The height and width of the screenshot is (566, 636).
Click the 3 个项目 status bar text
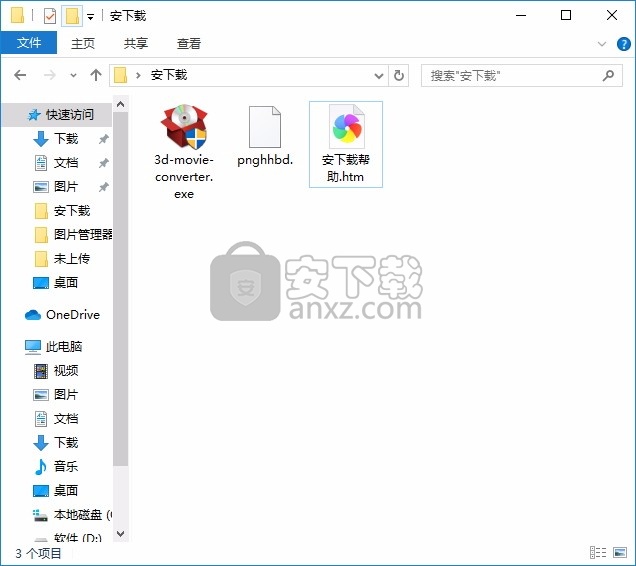pos(38,553)
